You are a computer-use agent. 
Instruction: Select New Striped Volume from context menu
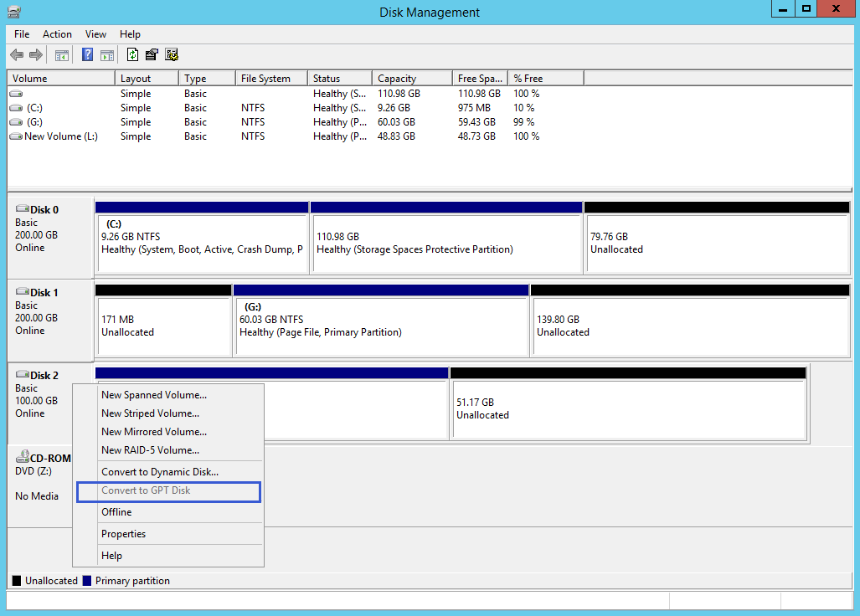pos(151,413)
